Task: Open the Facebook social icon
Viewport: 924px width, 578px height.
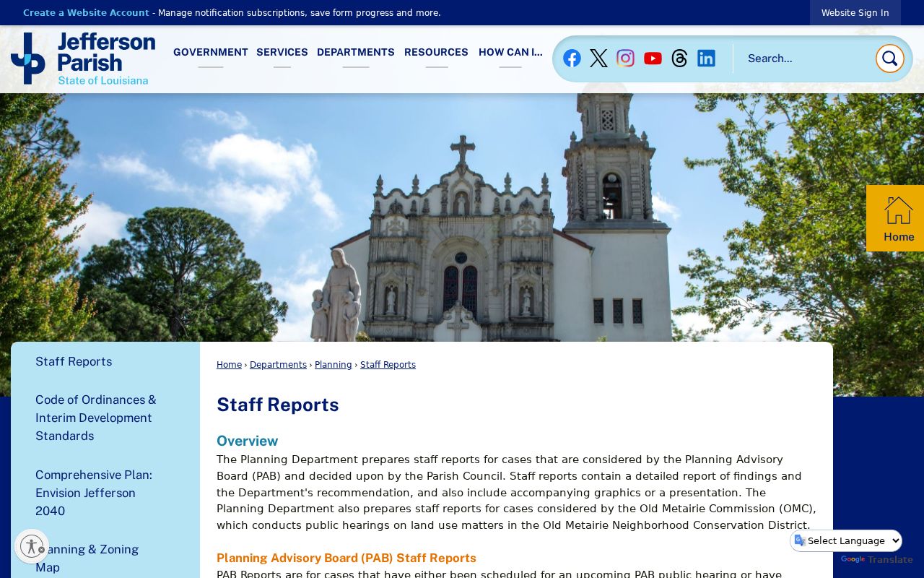Action: 572,59
